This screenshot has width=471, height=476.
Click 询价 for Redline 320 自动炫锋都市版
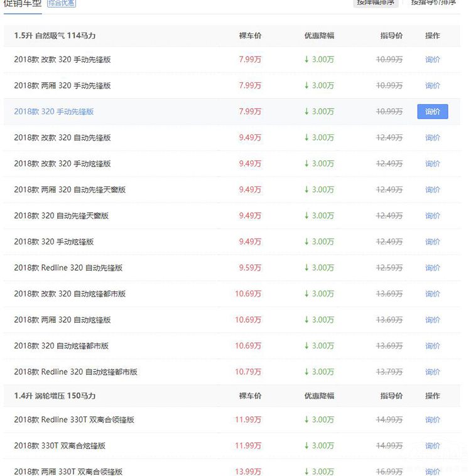click(x=433, y=372)
